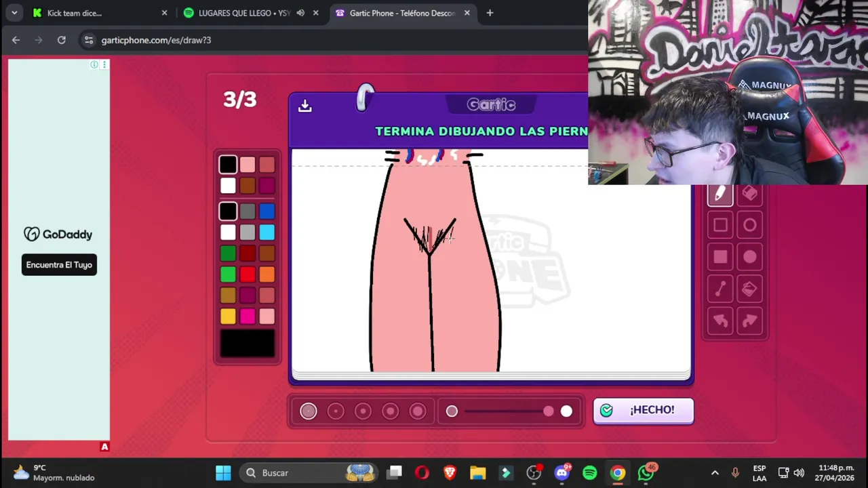Open OBS Studio from the taskbar

coord(534,472)
